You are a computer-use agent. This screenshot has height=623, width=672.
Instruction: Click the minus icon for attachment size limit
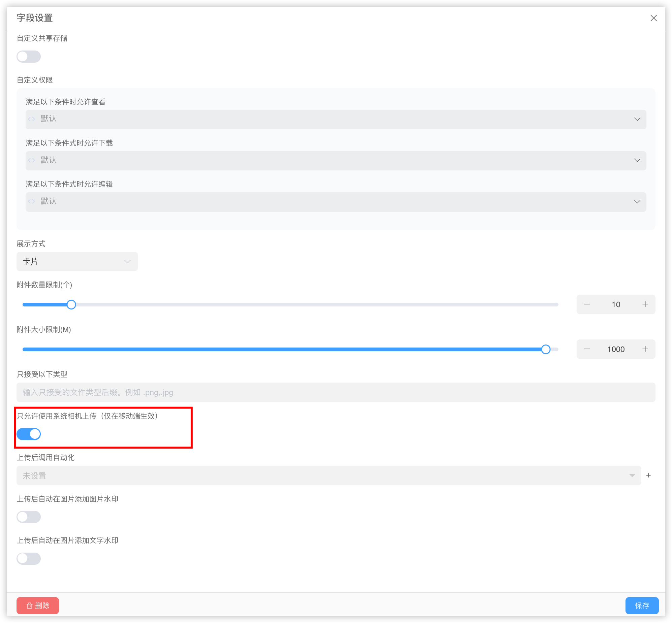click(587, 349)
